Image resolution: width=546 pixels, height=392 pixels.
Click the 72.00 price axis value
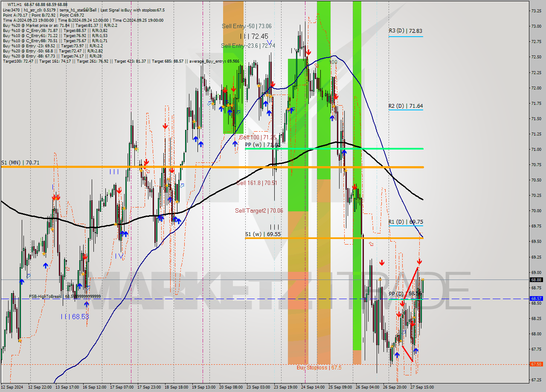point(536,88)
